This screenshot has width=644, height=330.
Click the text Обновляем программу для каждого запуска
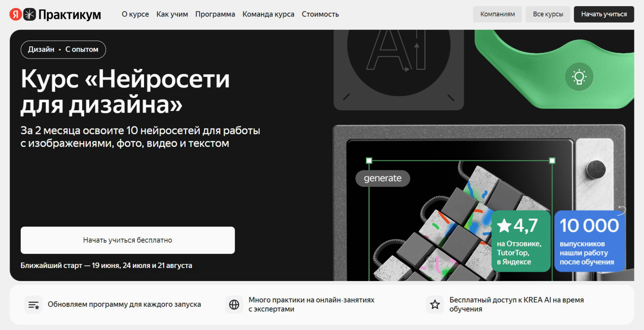click(124, 304)
